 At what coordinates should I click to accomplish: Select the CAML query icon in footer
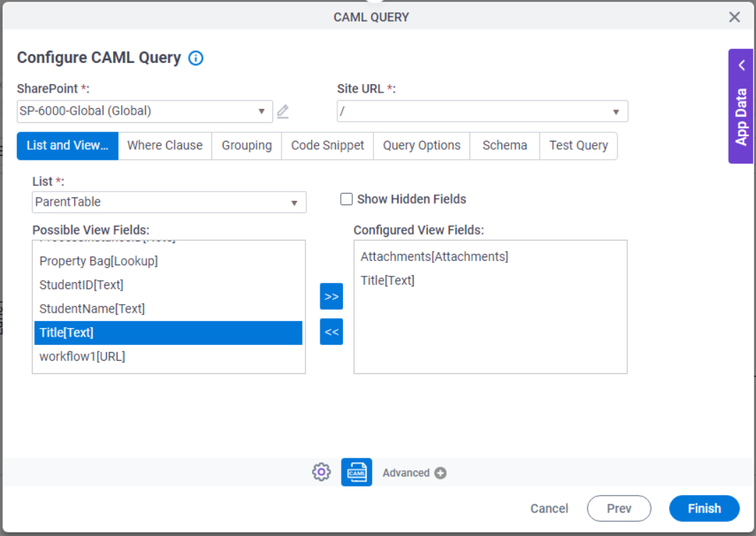click(x=356, y=472)
